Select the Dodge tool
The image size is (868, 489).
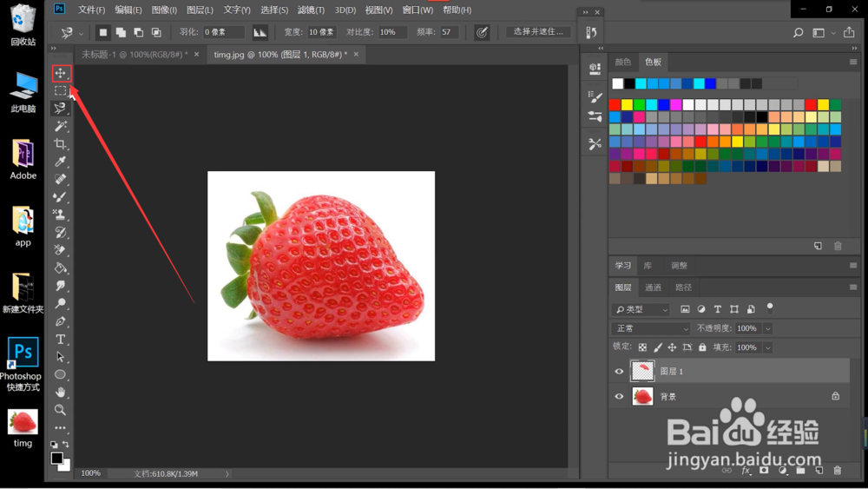tap(61, 303)
